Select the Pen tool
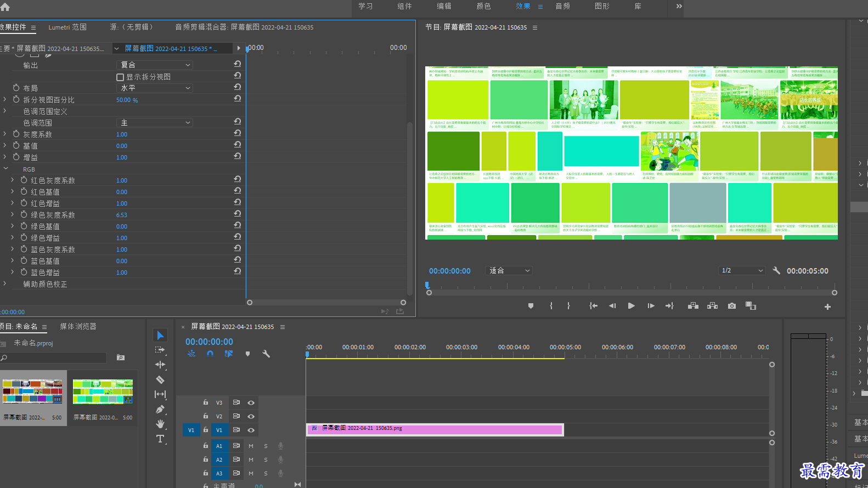Viewport: 868px width, 488px height. click(160, 409)
